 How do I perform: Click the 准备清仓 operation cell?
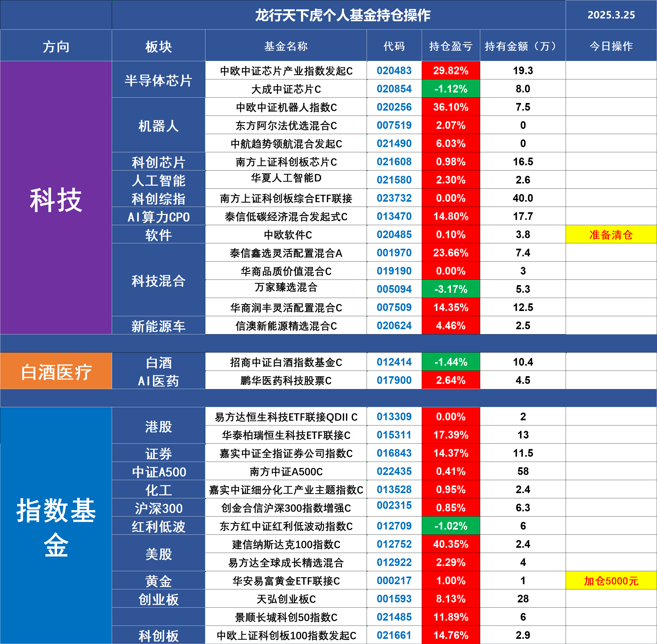(x=611, y=234)
